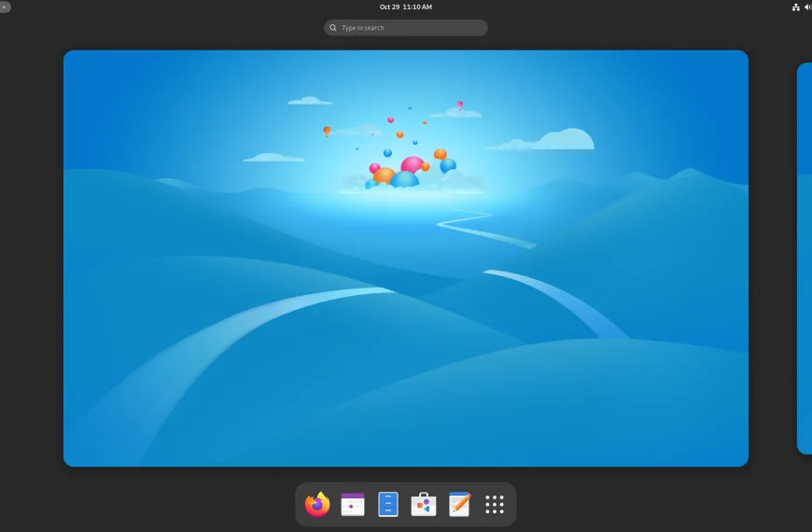Open the Files manager icon
The width and height of the screenshot is (812, 532).
coord(388,504)
